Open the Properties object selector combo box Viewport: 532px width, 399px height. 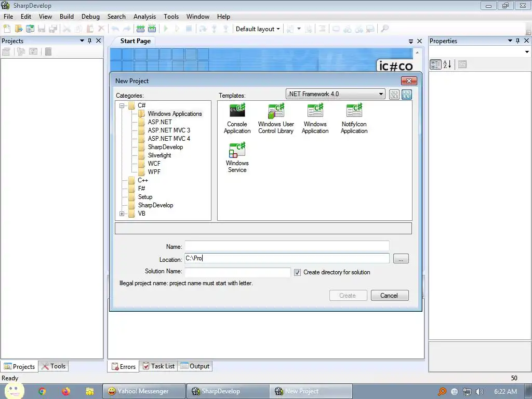pos(480,52)
